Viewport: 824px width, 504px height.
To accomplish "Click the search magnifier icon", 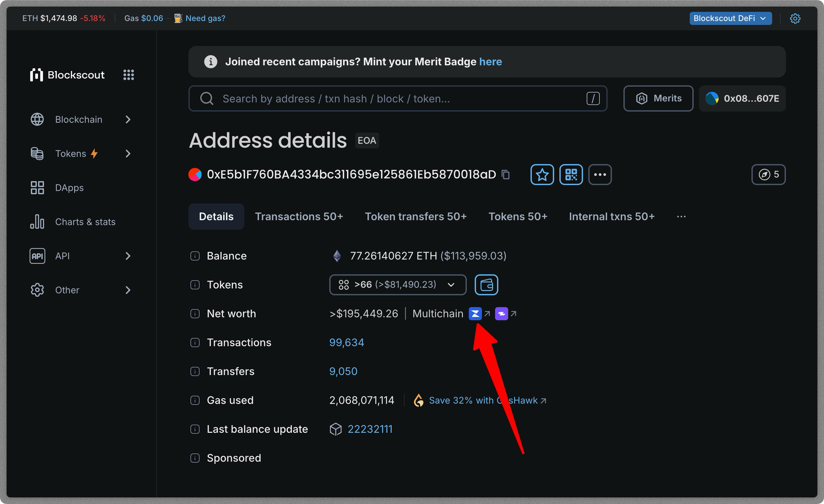I will [206, 99].
